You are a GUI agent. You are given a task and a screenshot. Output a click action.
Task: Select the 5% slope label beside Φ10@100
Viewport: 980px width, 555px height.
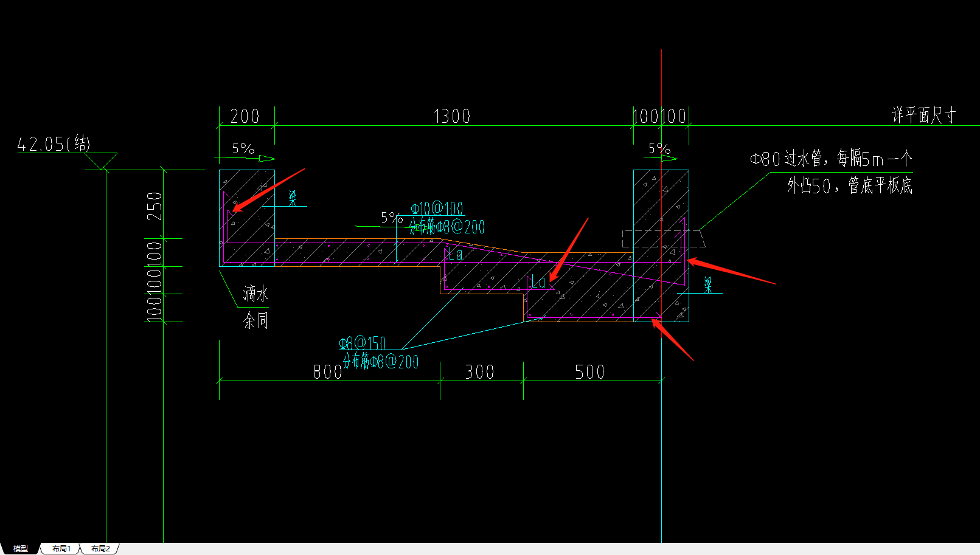click(391, 217)
